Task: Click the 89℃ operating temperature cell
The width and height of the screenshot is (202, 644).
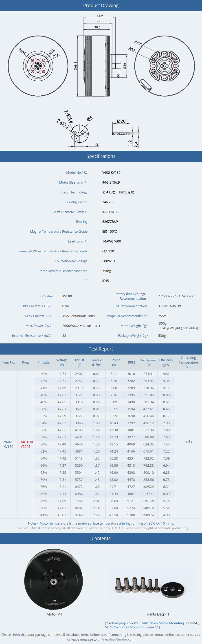Action: click(188, 442)
